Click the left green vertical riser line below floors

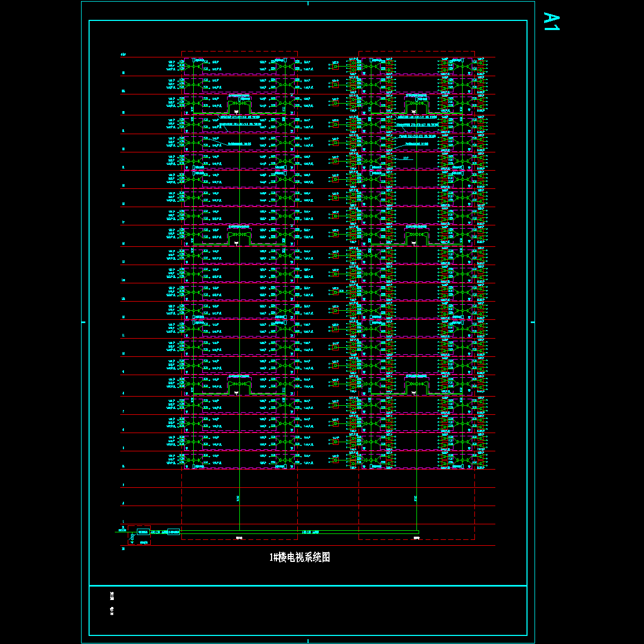(x=239, y=499)
